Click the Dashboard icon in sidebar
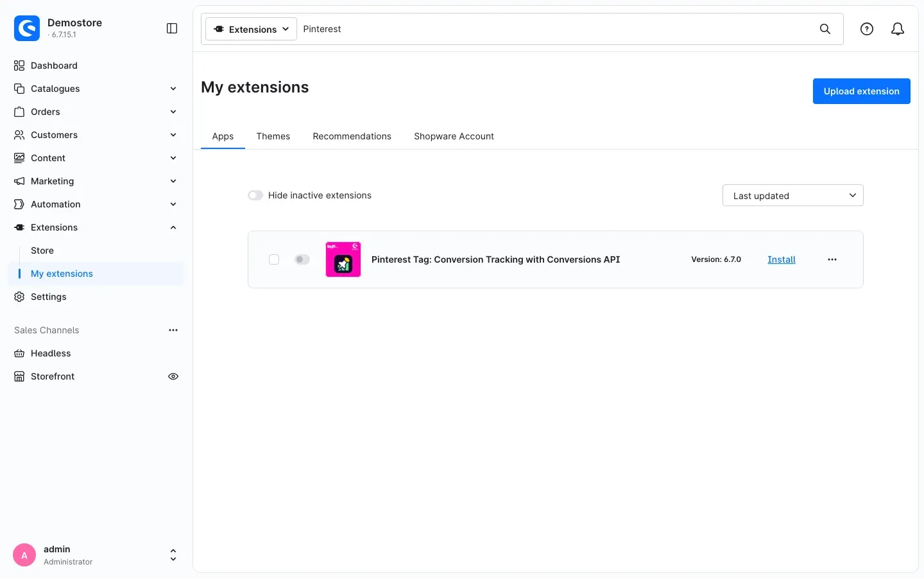 19,66
